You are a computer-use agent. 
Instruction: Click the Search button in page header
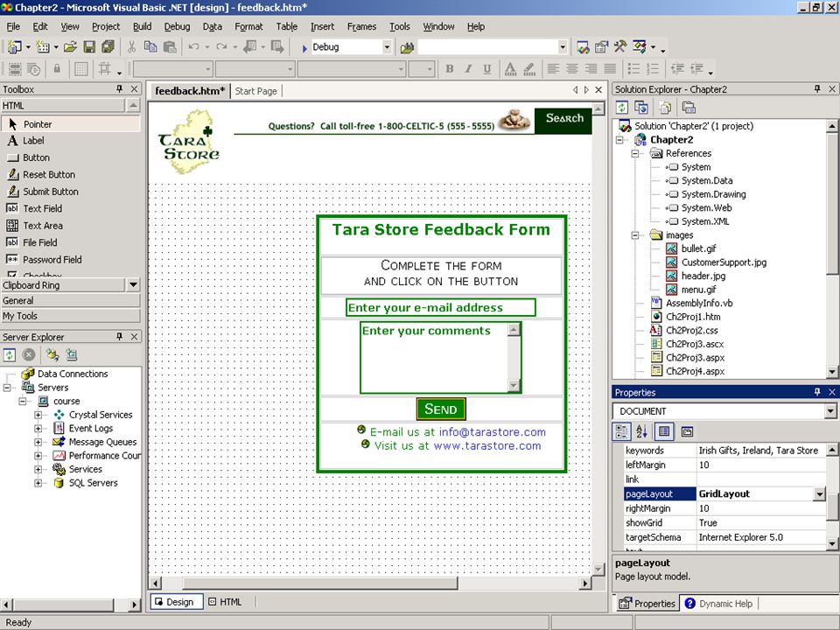pos(563,121)
